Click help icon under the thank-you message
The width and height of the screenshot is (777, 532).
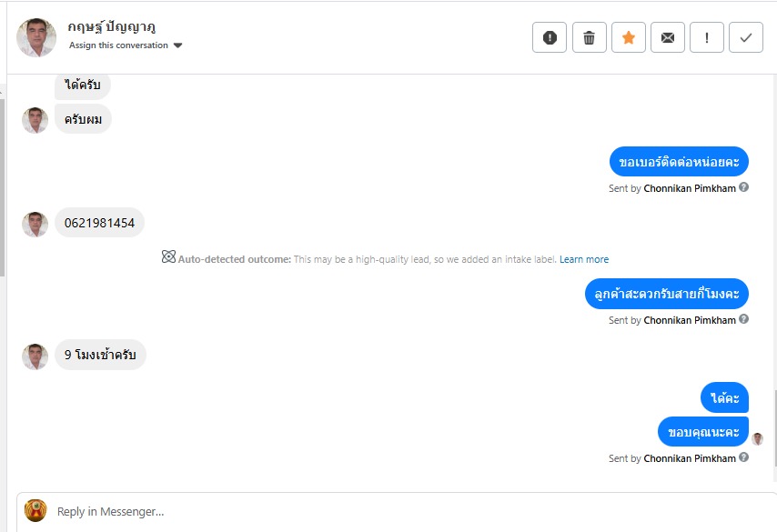tap(744, 458)
